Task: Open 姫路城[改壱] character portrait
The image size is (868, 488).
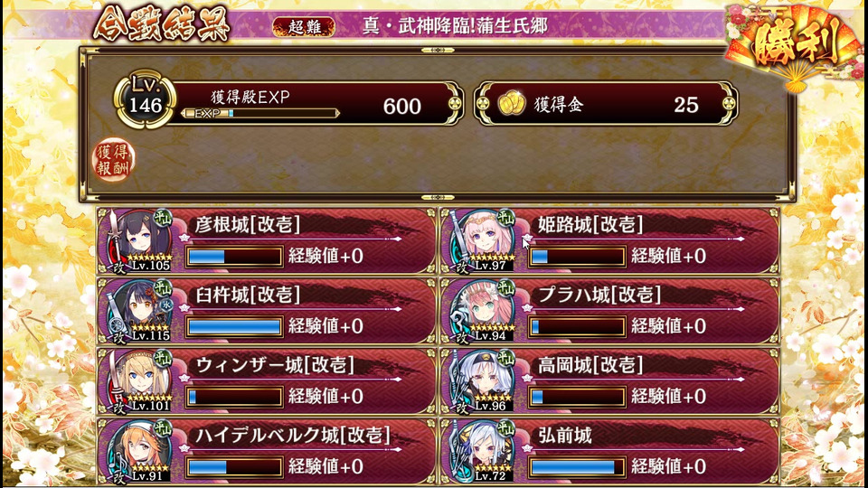Action: pos(482,240)
